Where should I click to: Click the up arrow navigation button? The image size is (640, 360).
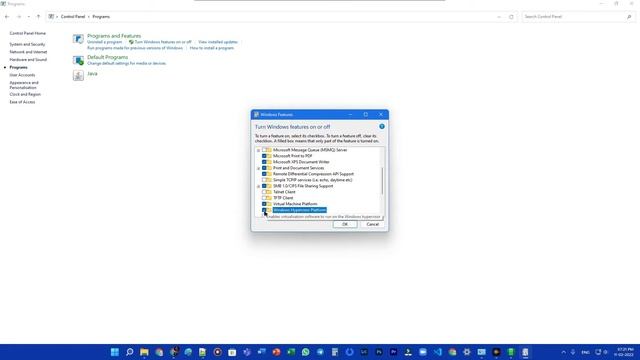tap(38, 17)
